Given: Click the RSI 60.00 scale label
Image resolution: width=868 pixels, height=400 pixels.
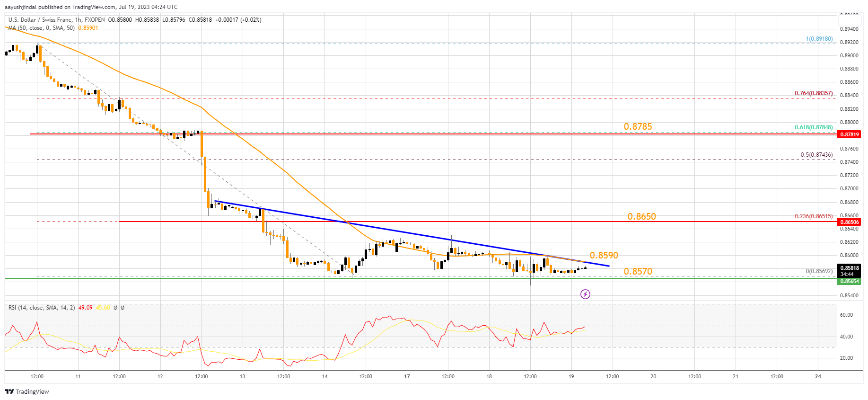Looking at the screenshot, I should click(x=846, y=315).
